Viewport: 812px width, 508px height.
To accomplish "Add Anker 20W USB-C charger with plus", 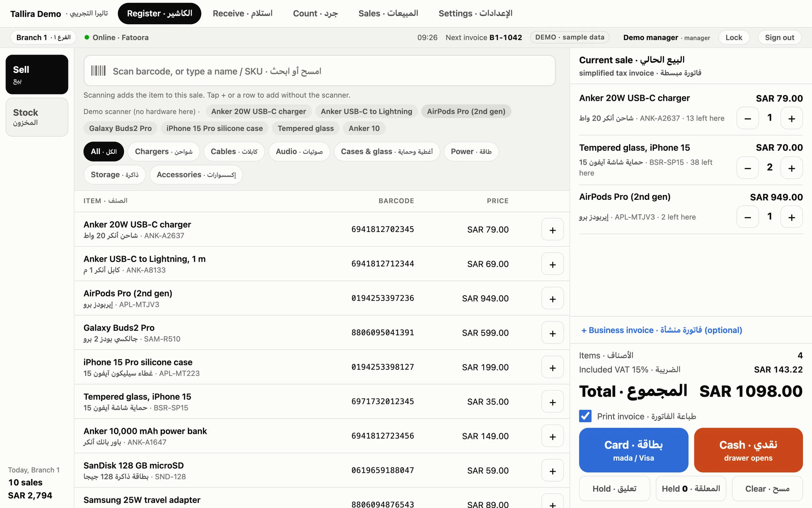I will pos(552,230).
